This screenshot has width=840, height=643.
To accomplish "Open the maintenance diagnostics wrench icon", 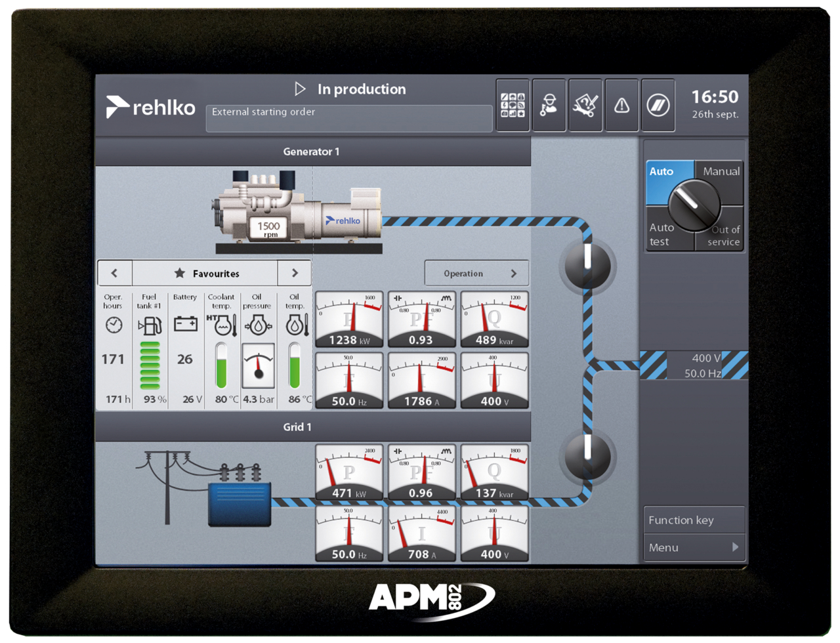I will pos(586,106).
